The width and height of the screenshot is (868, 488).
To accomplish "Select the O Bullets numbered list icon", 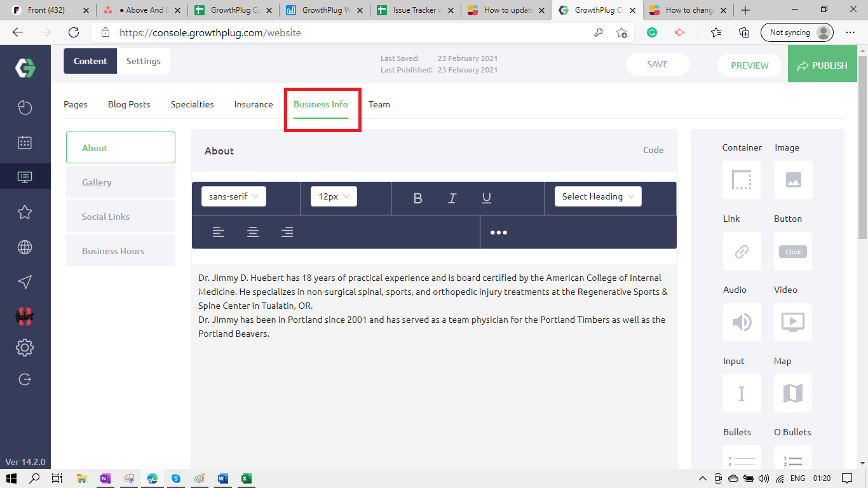I will 793,457.
